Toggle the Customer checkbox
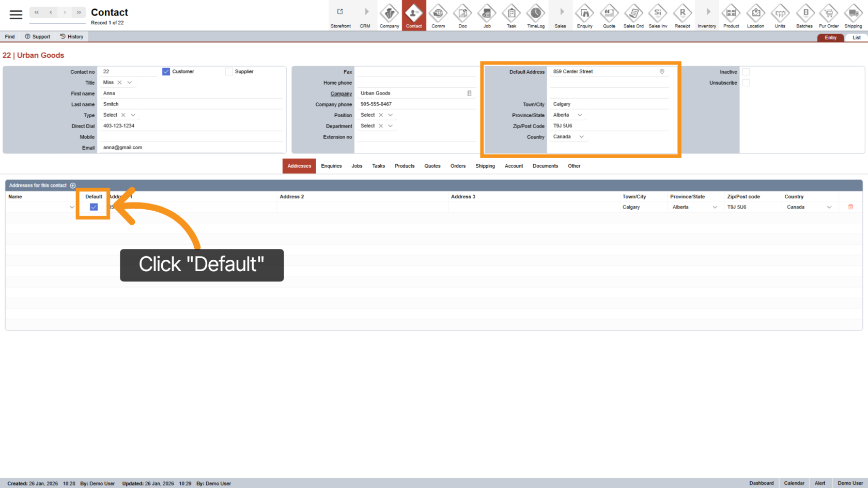The image size is (868, 488). pyautogui.click(x=166, y=71)
